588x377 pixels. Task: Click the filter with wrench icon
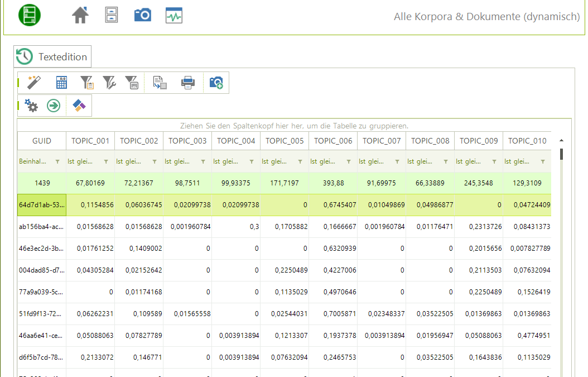(x=109, y=83)
